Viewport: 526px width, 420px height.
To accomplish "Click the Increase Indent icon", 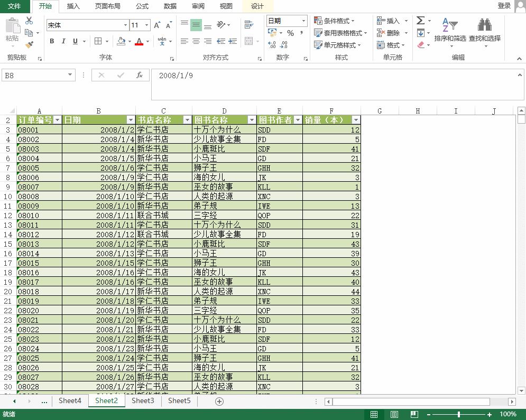I will [233, 41].
